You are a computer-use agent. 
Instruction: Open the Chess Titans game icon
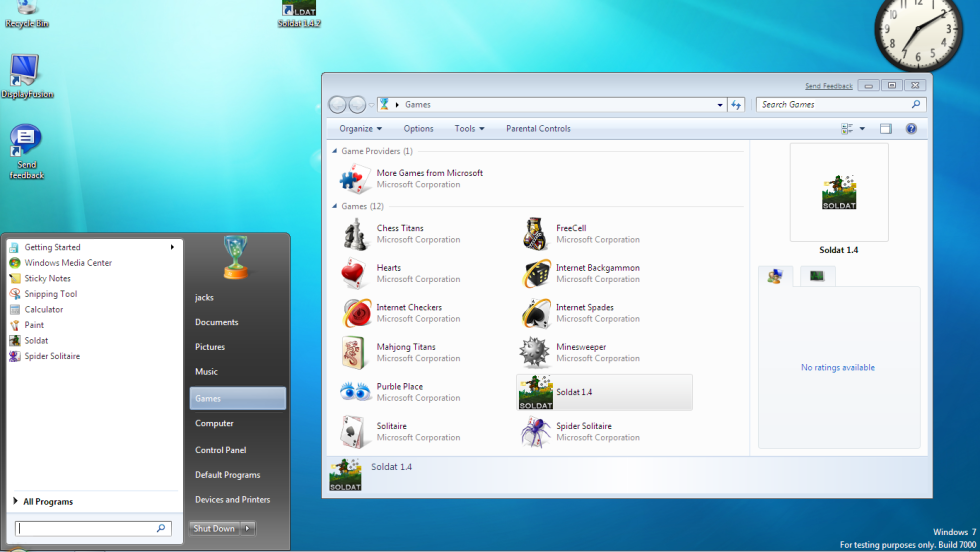355,234
